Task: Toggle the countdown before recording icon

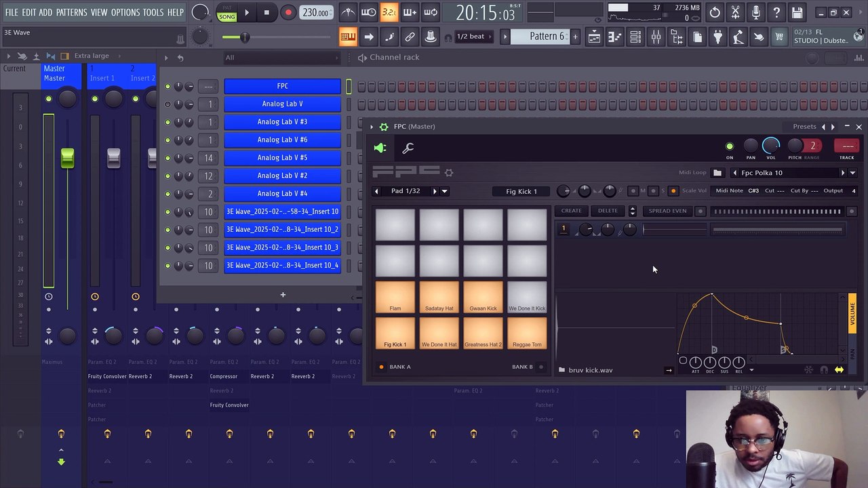Action: [389, 12]
